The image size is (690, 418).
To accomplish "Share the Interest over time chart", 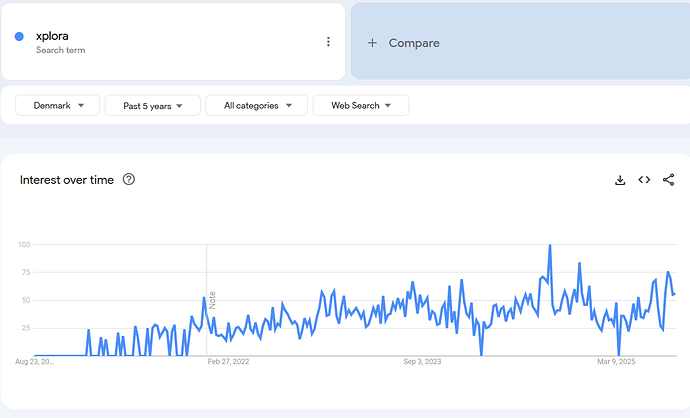I will [668, 180].
